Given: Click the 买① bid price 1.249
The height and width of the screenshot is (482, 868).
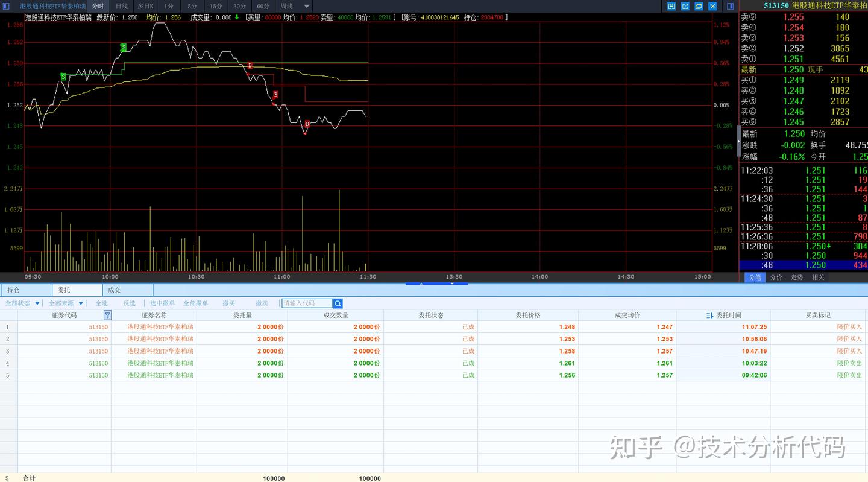Looking at the screenshot, I should [x=793, y=80].
